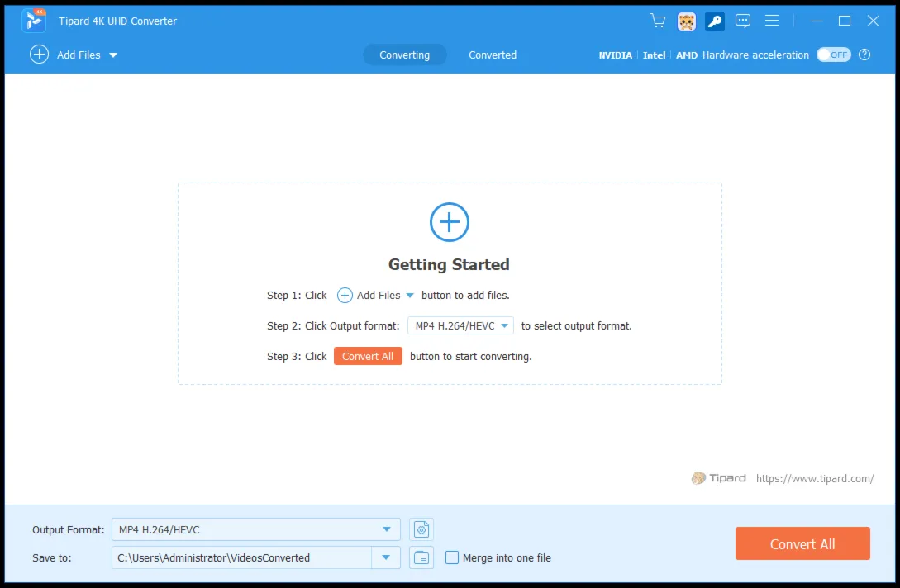This screenshot has height=588, width=900.
Task: Click the Tipard brand logo near the URL
Action: [719, 478]
